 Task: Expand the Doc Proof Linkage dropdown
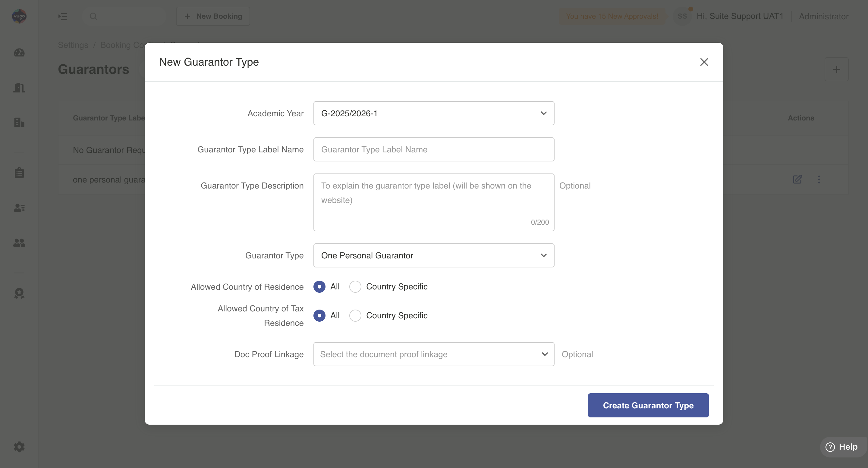click(x=433, y=354)
